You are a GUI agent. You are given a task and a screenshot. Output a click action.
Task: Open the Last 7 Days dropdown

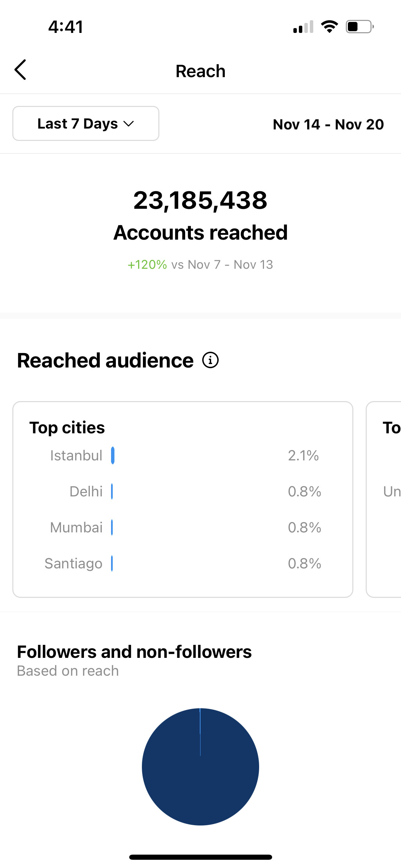[x=86, y=123]
